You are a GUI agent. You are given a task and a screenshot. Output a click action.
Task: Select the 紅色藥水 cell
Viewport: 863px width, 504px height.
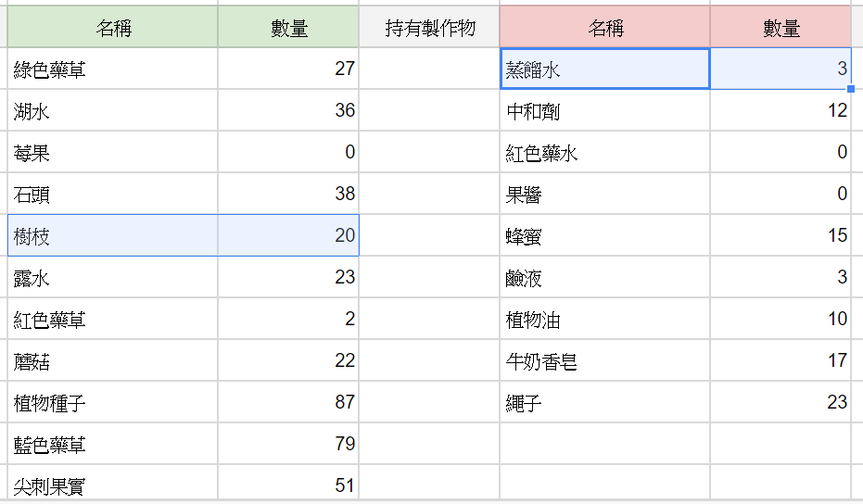605,152
